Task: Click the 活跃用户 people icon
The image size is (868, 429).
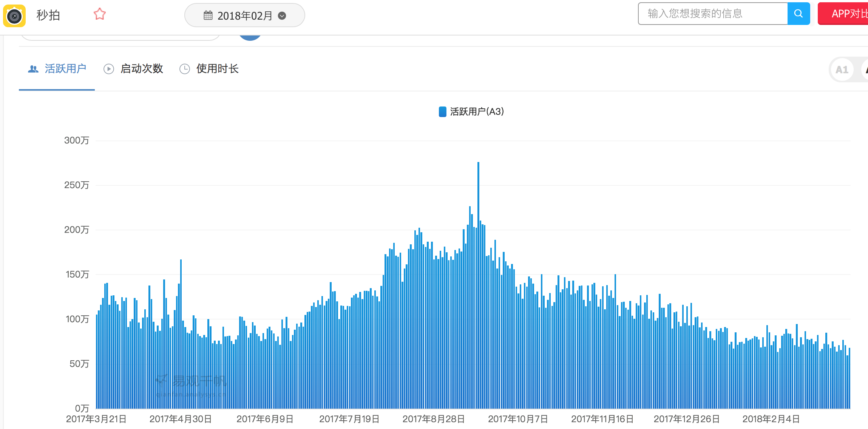Action: (33, 69)
